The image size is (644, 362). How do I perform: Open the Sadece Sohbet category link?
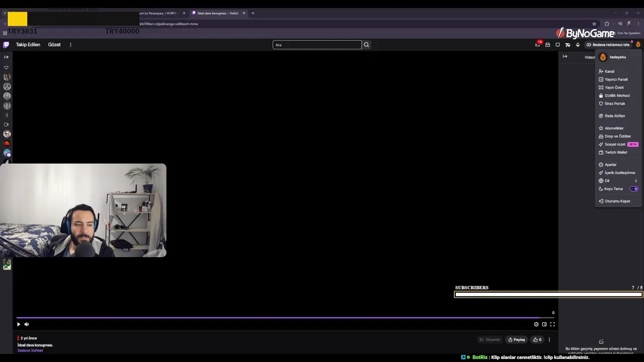click(30, 350)
